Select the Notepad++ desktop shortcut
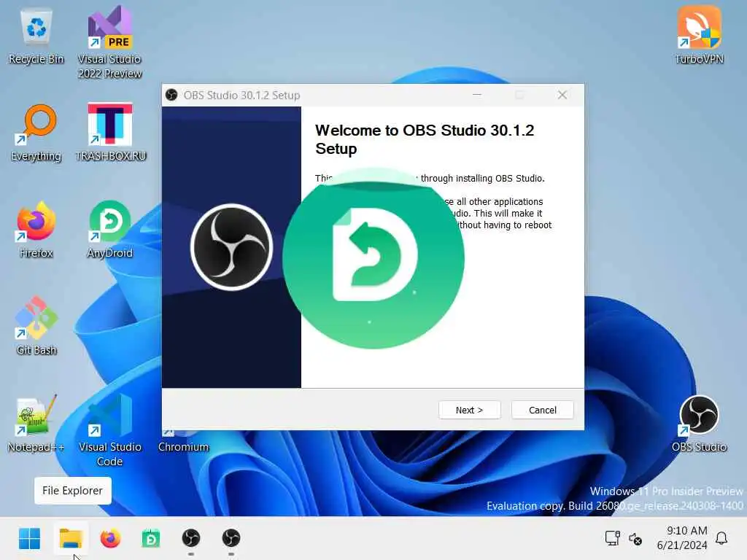 (x=36, y=423)
